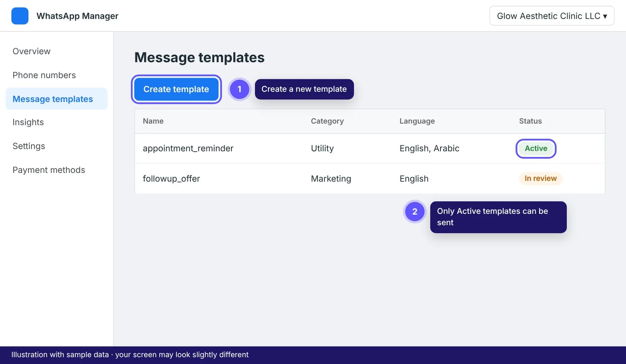Go to Overview in the sidebar

[31, 51]
